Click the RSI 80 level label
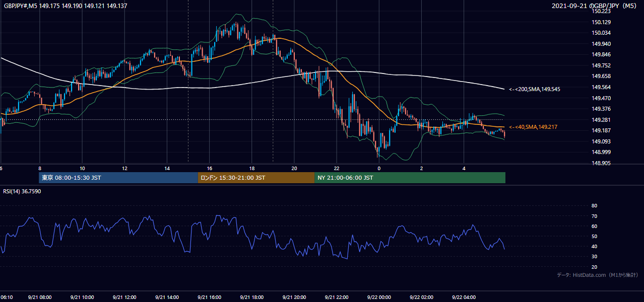This screenshot has width=644, height=302. pos(594,206)
